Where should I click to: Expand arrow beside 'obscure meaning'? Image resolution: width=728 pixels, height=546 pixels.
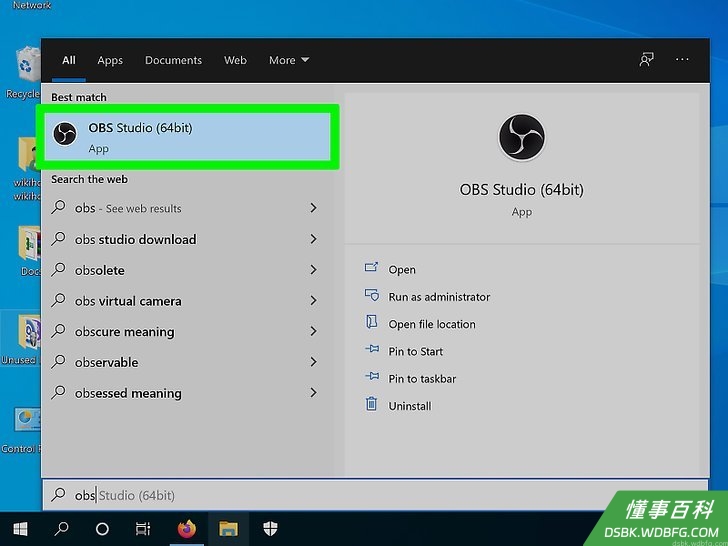[x=313, y=332]
